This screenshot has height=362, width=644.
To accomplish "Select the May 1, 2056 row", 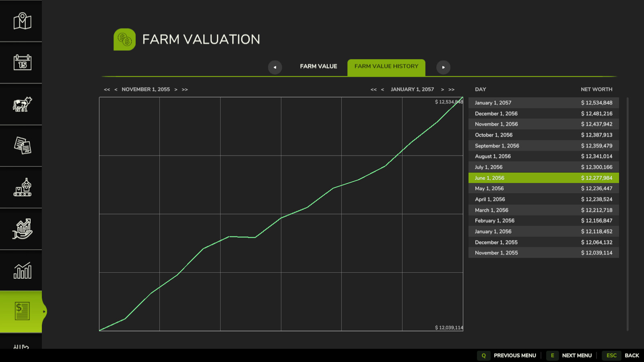I will [544, 188].
